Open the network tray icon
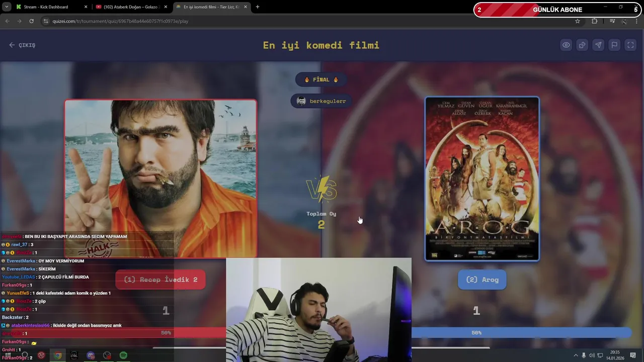The width and height of the screenshot is (644, 362). tap(600, 355)
